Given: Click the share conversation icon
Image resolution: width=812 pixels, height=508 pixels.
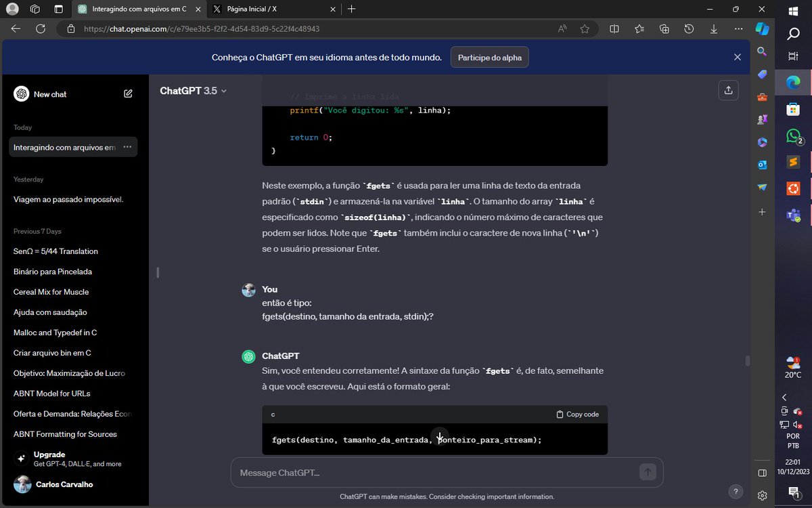Looking at the screenshot, I should [728, 90].
